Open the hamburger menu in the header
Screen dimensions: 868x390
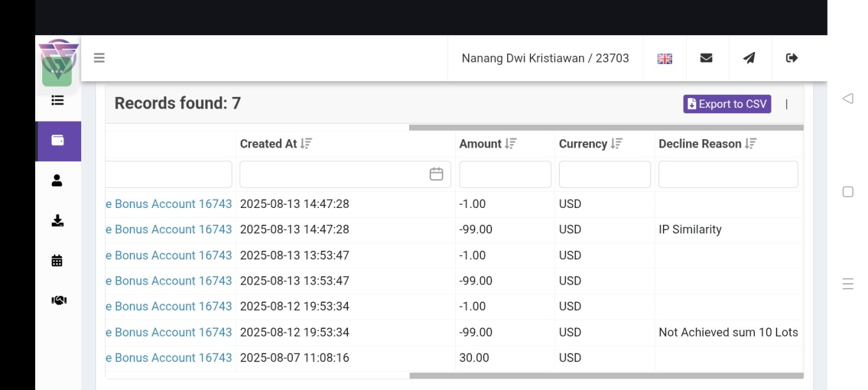click(99, 58)
